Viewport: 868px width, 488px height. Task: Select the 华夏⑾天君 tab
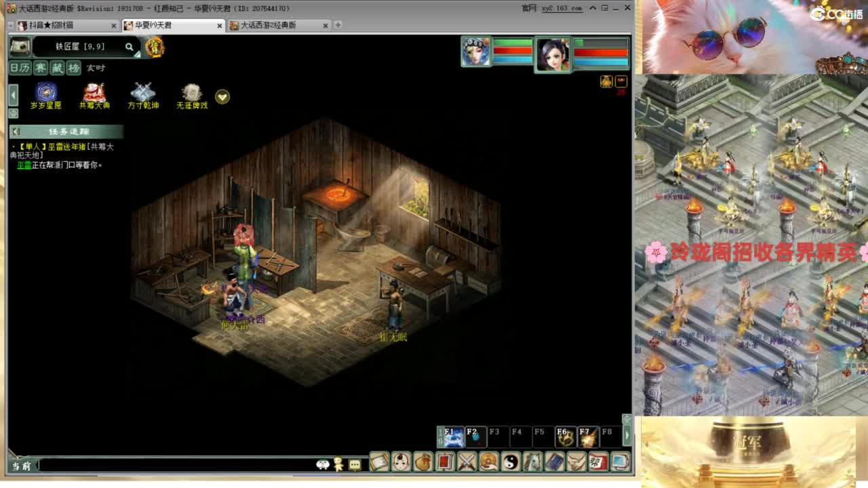point(172,25)
